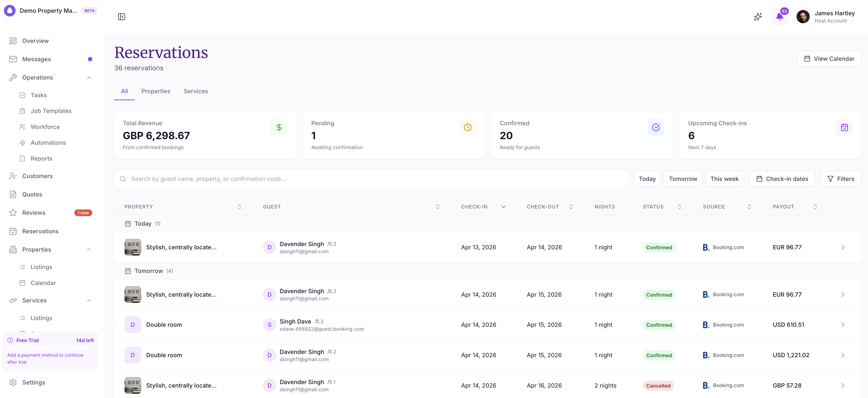The image size is (868, 398).
Task: Click the BETA badge
Action: pyautogui.click(x=90, y=11)
